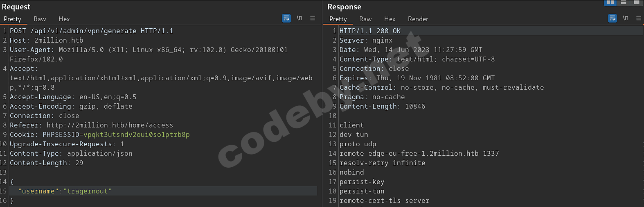Click the PHPSESSID cookie value

click(136, 134)
